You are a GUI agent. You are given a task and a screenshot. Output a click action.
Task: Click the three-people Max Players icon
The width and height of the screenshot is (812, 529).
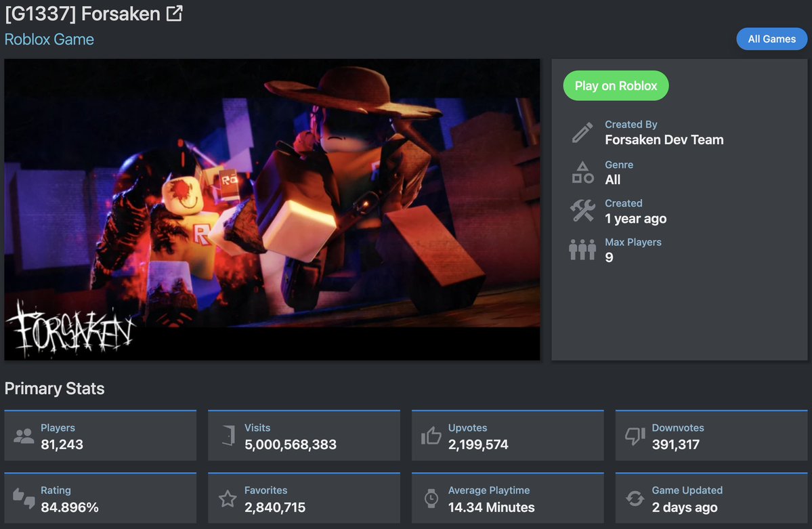(x=582, y=250)
